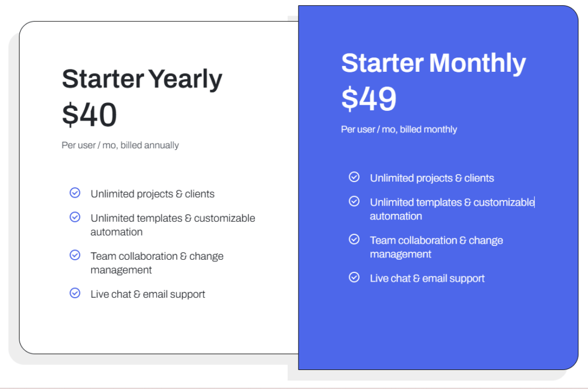Click the $49 price on the monthly plan
The image size is (588, 389).
coord(369,99)
